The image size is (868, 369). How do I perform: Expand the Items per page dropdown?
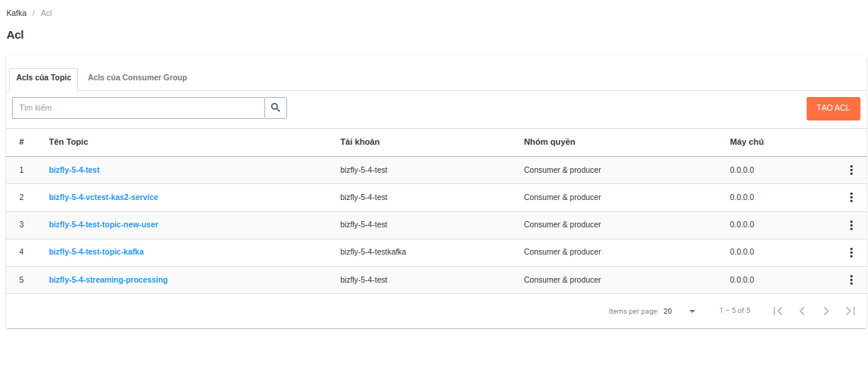679,311
